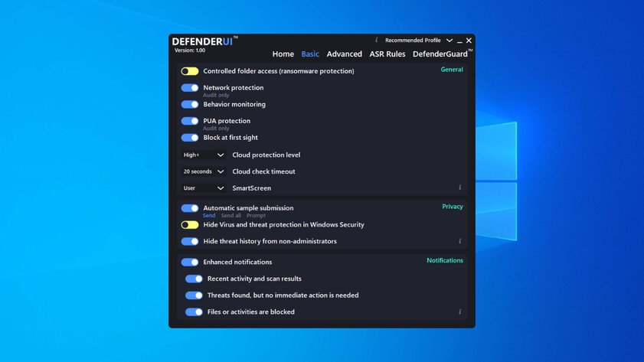Click the info icon in SmartScreen row
This screenshot has width=644, height=362.
[459, 188]
